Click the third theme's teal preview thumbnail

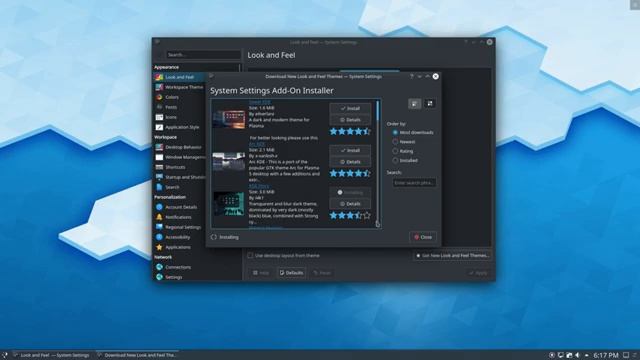pyautogui.click(x=229, y=204)
